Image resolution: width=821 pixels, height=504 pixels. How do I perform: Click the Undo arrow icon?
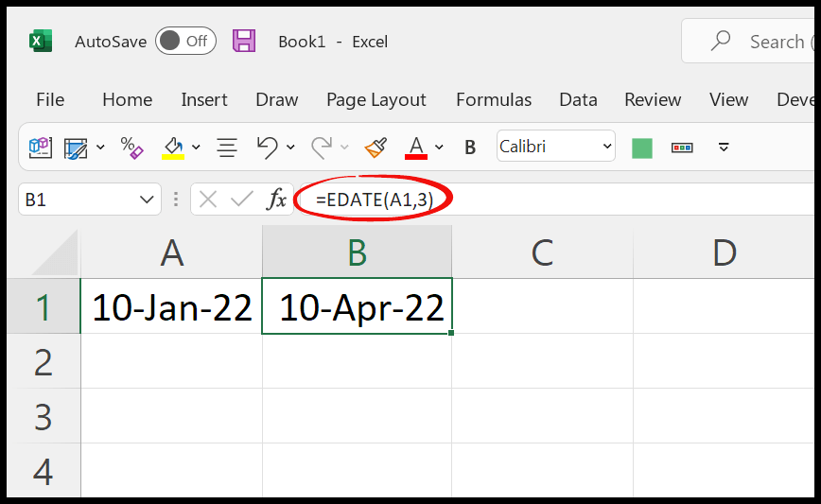267,148
